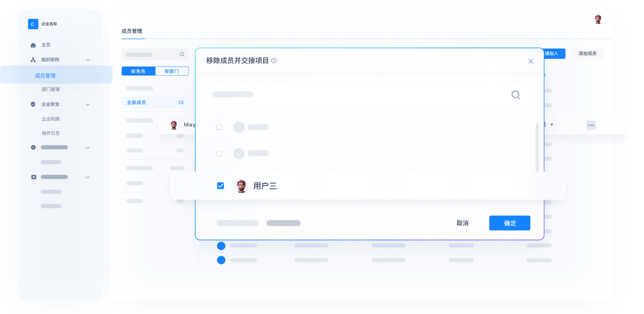Uncheck the 用户三 checkbox
The image size is (644, 314).
(x=221, y=186)
